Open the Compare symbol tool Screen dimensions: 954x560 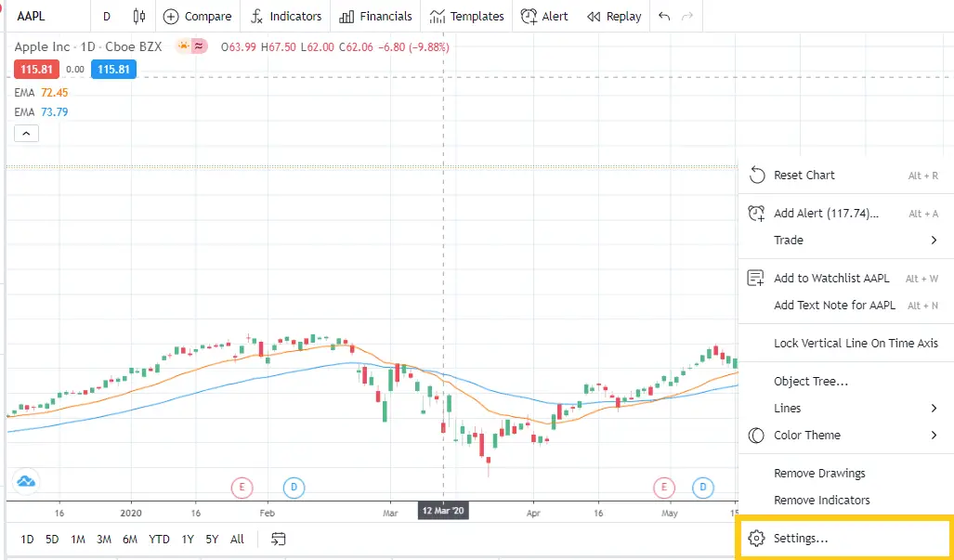(x=197, y=16)
